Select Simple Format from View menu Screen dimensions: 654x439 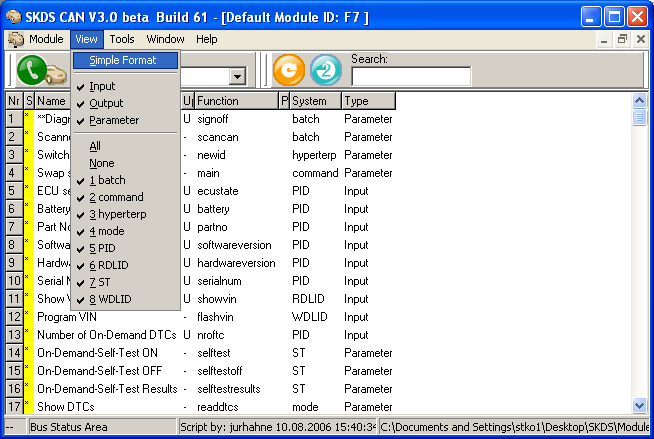[122, 60]
